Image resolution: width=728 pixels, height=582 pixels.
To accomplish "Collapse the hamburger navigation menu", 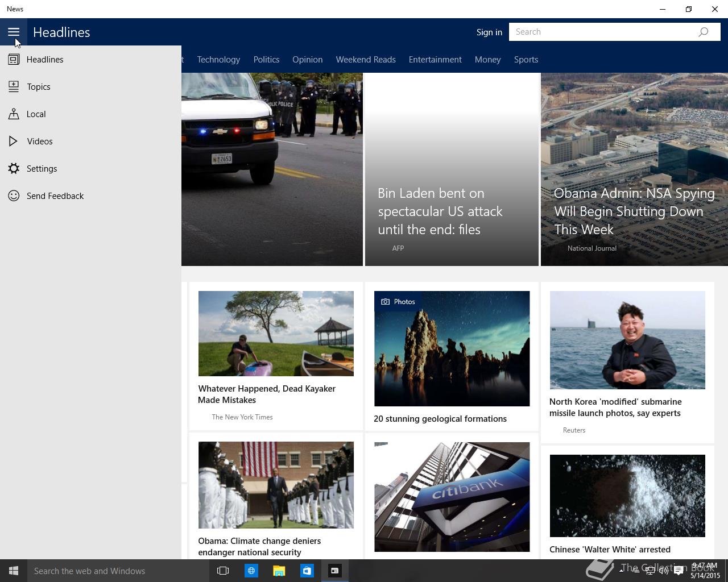I will (14, 32).
